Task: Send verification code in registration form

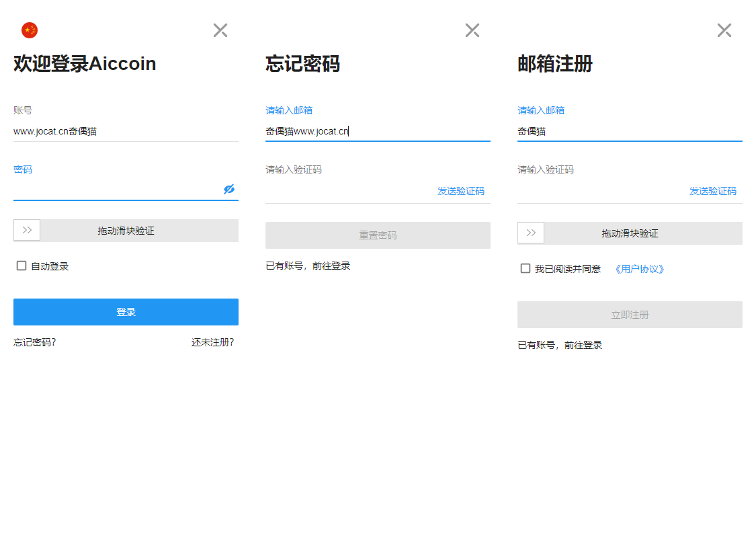Action: [x=712, y=191]
